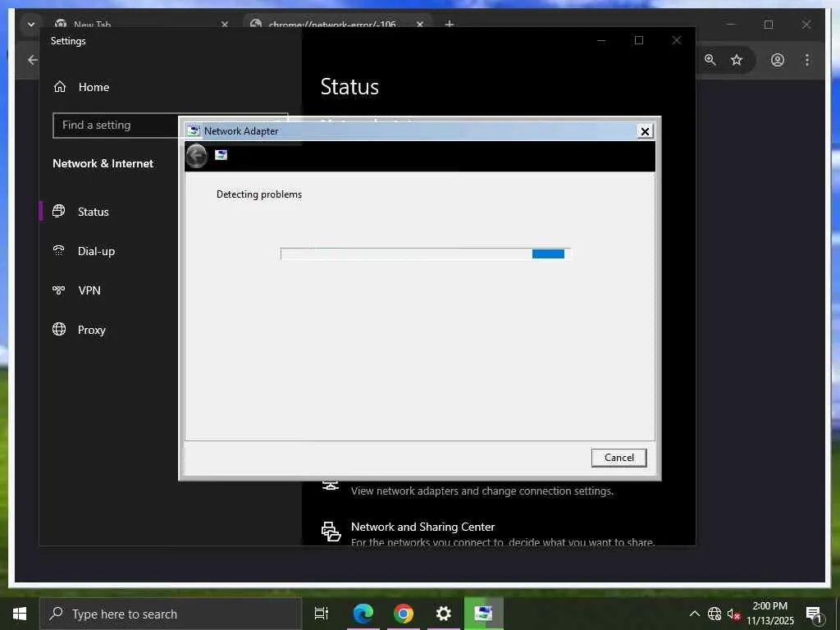The width and height of the screenshot is (840, 630).
Task: Open the clock and date flyout
Action: tap(769, 614)
